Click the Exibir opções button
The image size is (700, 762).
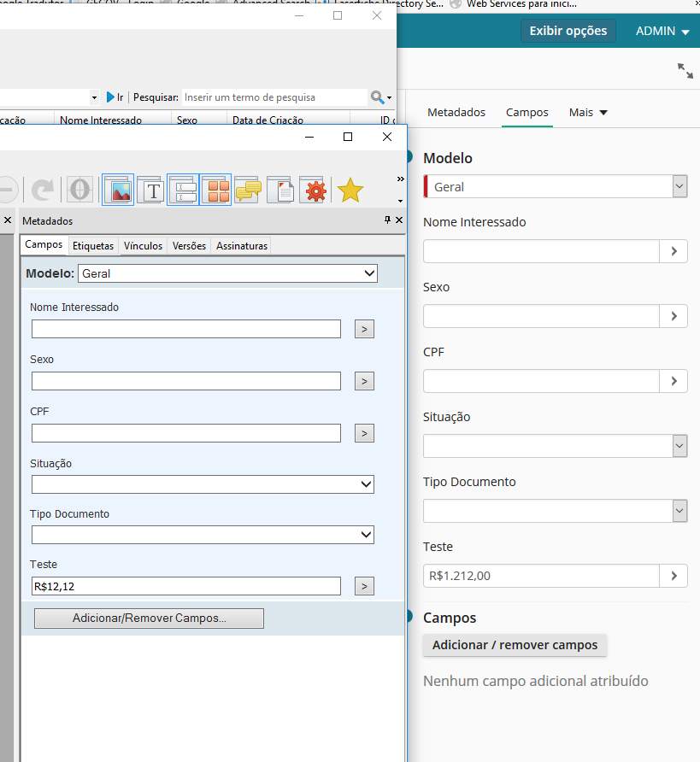coord(568,31)
